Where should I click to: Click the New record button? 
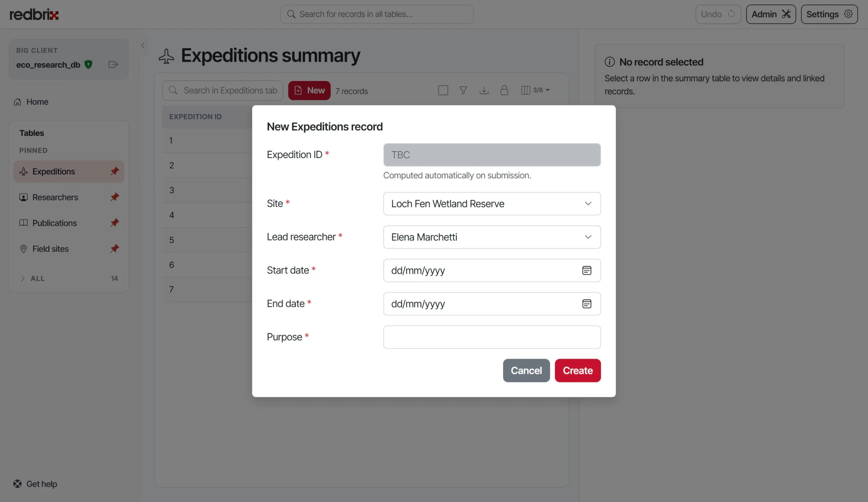pyautogui.click(x=309, y=91)
